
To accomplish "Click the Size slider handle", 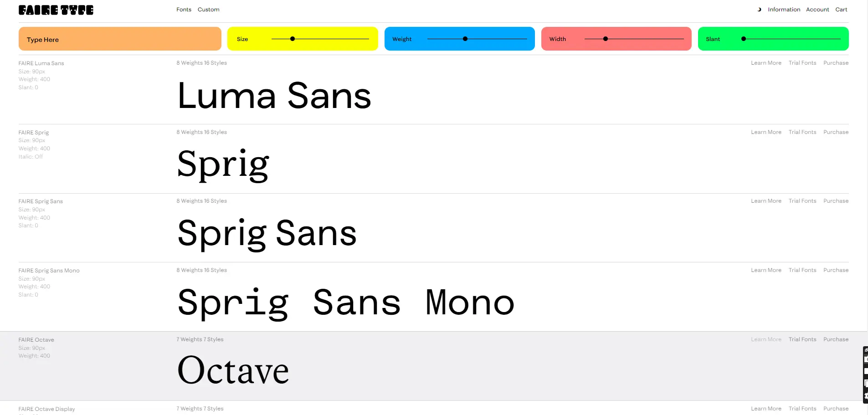I will (x=293, y=39).
